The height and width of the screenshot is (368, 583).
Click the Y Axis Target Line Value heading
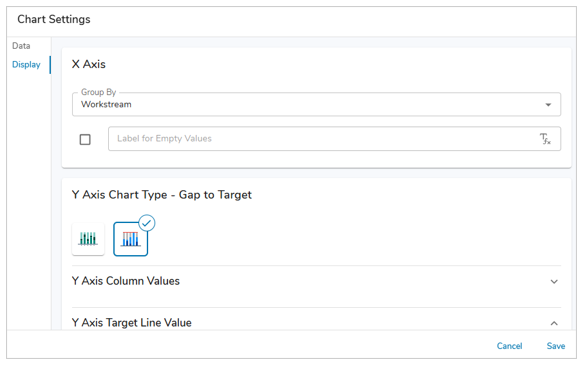tap(132, 323)
